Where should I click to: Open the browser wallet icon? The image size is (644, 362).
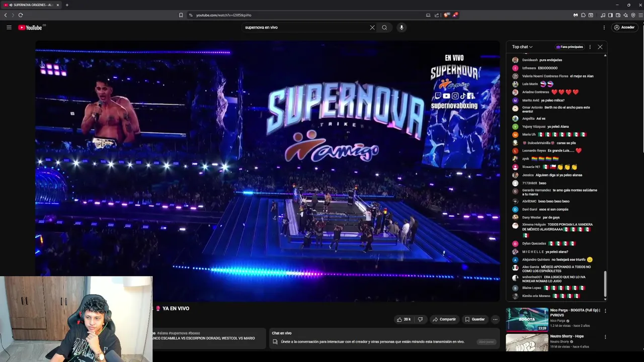(x=618, y=15)
